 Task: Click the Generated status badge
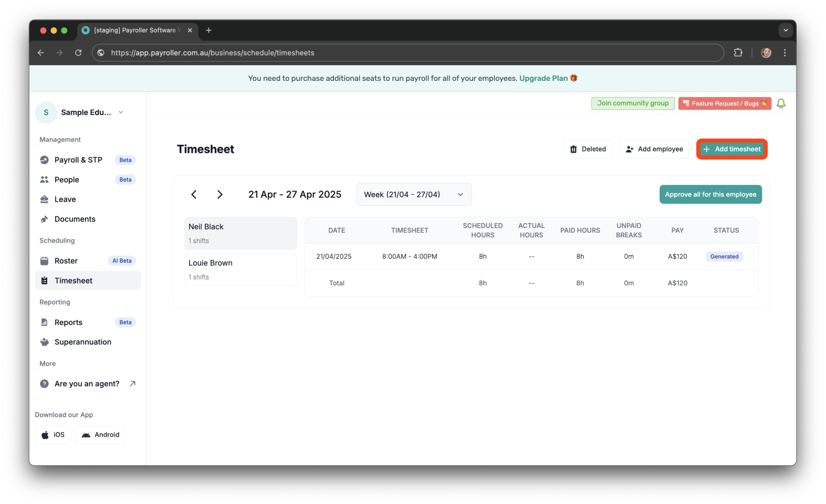[724, 257]
